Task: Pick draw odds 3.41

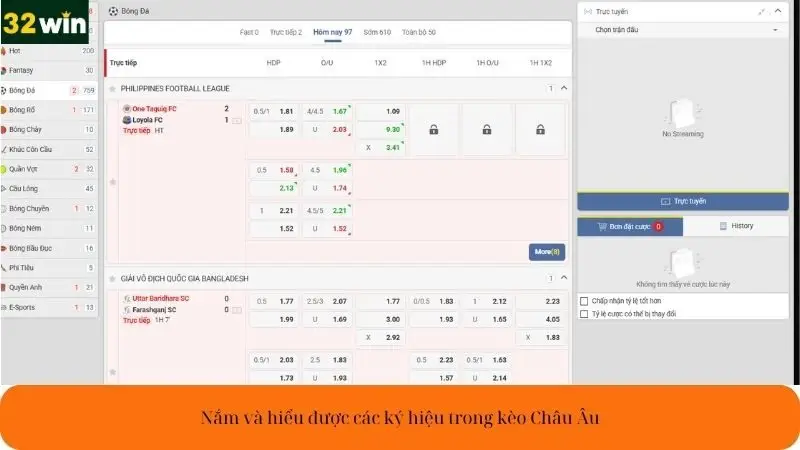Action: pyautogui.click(x=381, y=147)
